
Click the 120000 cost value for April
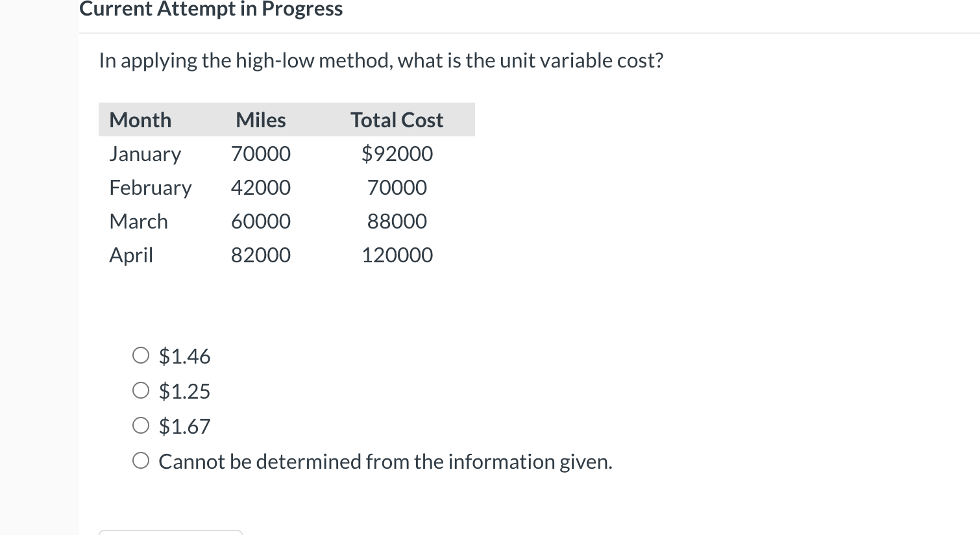coord(397,255)
